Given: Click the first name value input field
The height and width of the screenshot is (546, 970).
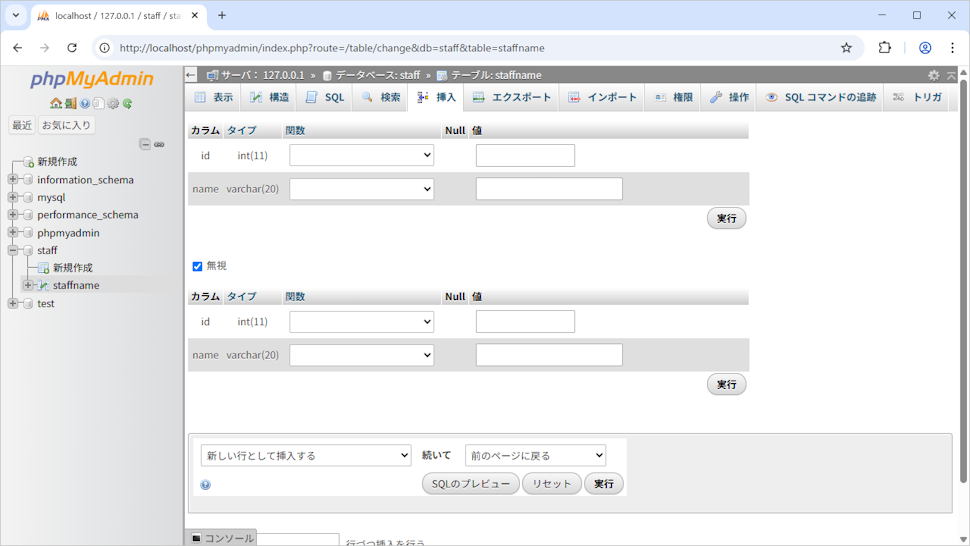Looking at the screenshot, I should click(x=549, y=188).
